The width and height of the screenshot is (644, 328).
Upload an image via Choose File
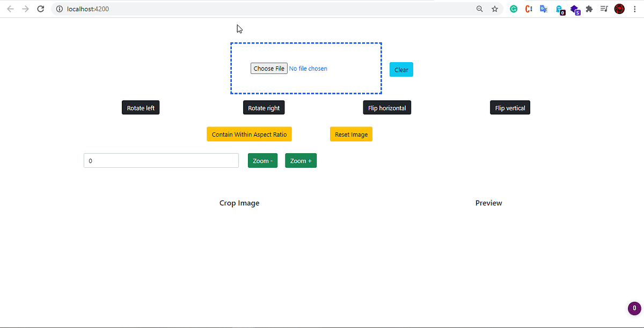[x=269, y=68]
